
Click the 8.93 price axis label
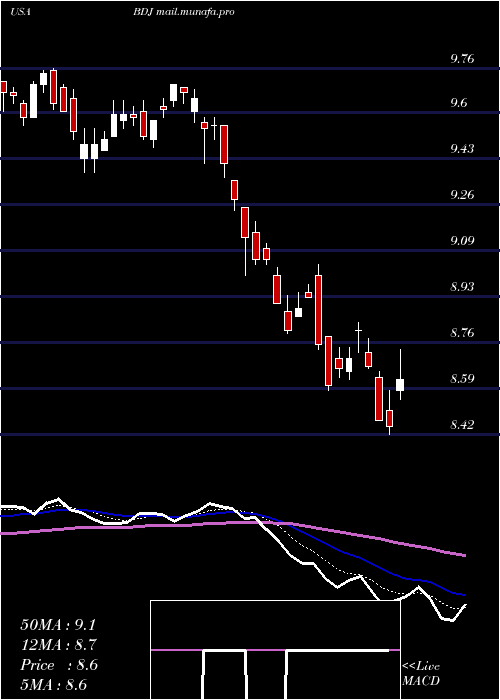(x=462, y=287)
